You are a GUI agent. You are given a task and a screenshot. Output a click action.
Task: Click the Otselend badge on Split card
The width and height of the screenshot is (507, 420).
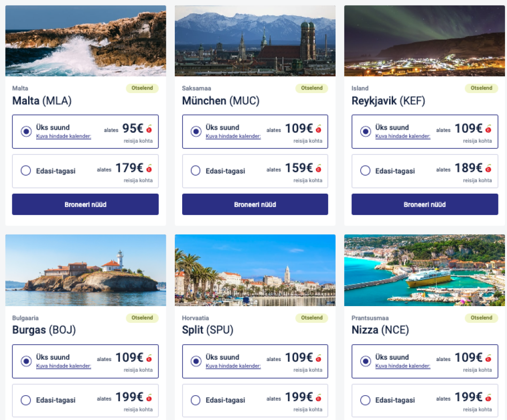coord(311,318)
